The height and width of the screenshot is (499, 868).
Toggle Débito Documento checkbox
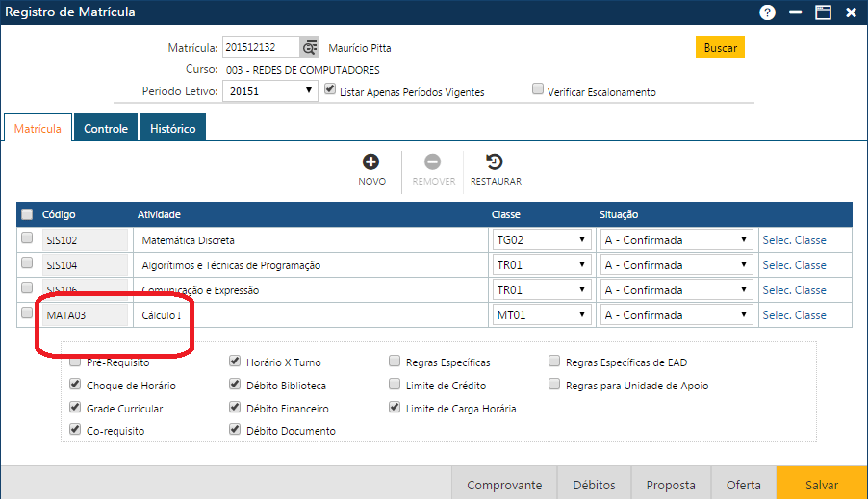(235, 429)
